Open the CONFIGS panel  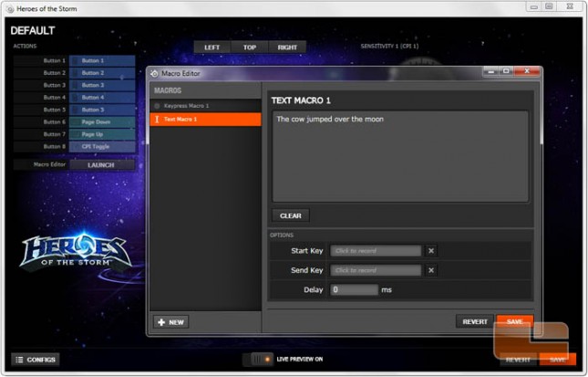point(36,360)
